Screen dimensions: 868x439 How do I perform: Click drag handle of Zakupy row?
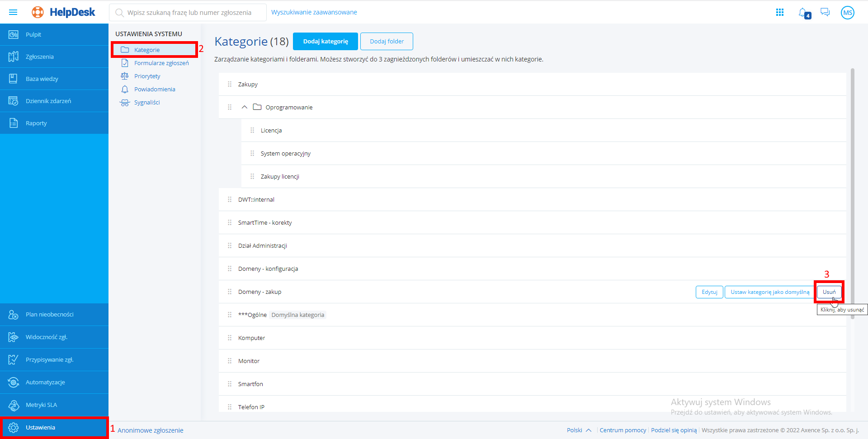230,84
